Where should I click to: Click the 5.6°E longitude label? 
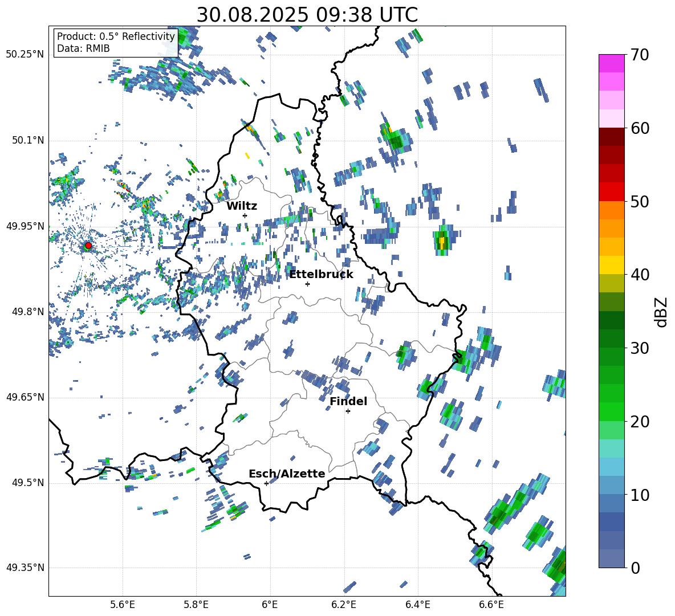[x=123, y=605]
